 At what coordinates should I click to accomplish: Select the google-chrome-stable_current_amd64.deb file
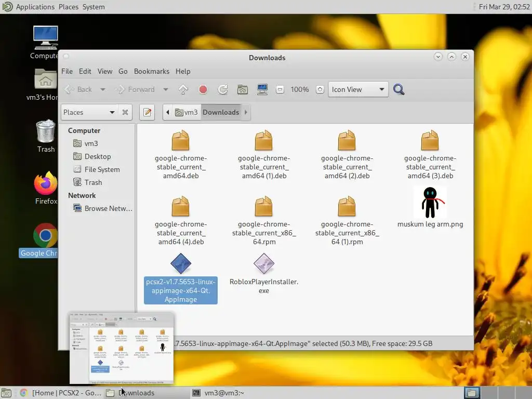180,155
